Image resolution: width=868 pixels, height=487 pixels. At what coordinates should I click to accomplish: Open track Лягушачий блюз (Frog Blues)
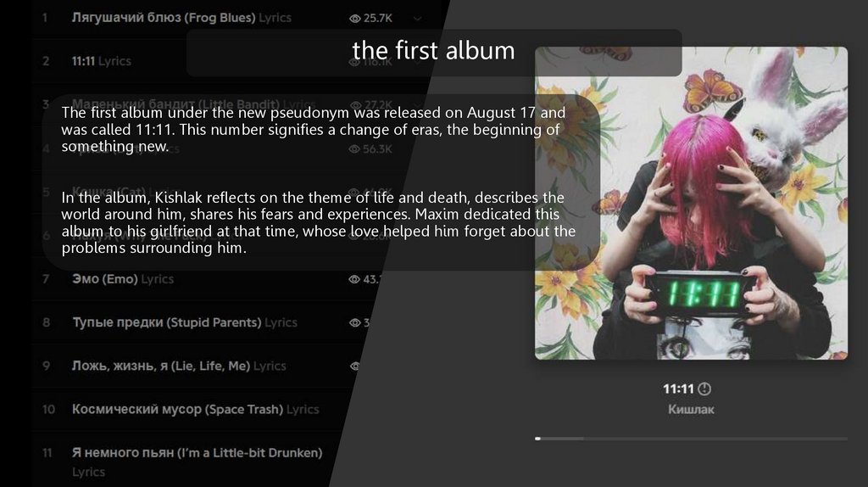tap(164, 17)
